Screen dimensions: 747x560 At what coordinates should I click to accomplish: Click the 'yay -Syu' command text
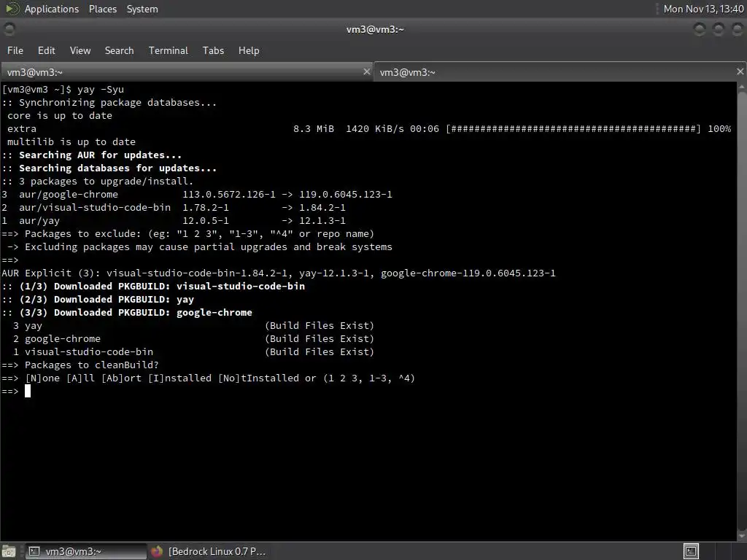point(101,90)
